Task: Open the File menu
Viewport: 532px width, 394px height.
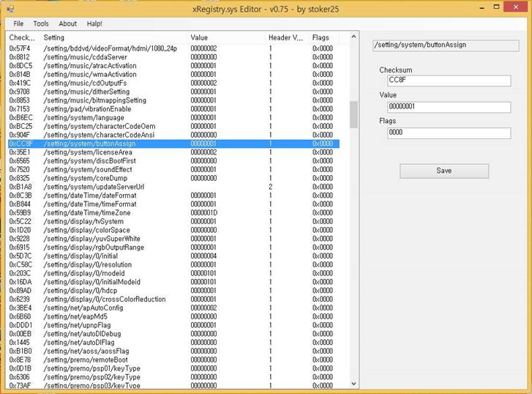Action: click(x=18, y=23)
